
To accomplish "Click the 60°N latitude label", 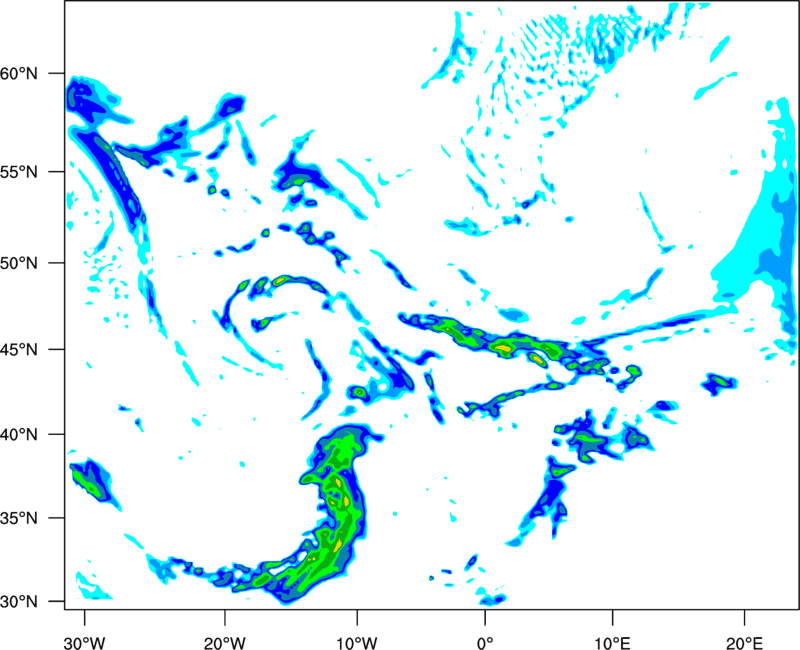I will (x=19, y=73).
